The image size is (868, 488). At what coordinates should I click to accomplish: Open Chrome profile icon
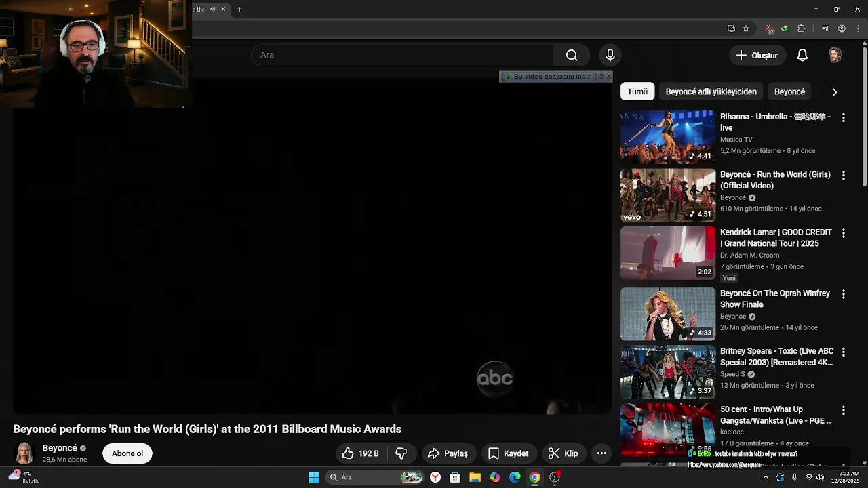pyautogui.click(x=842, y=28)
